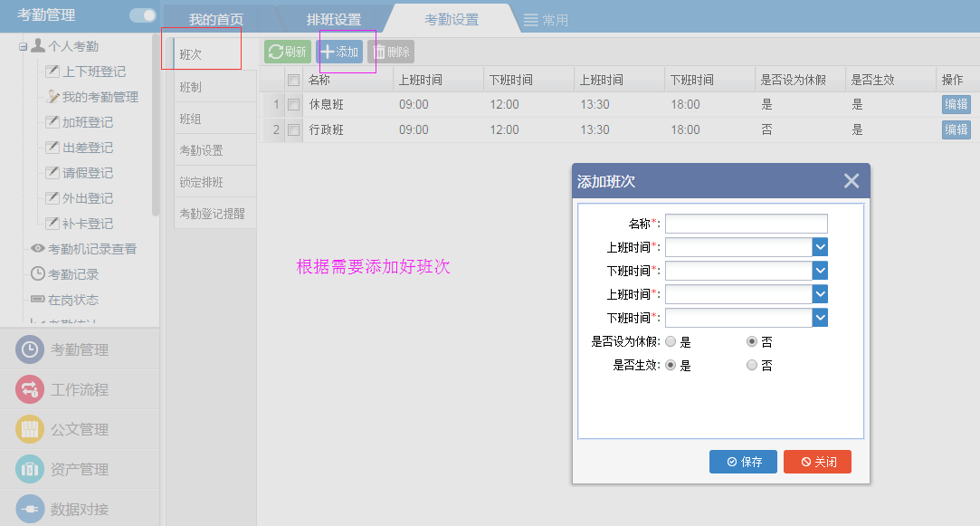Open the 工作流程 module icon
Screen dimensions: 980x526
click(29, 390)
